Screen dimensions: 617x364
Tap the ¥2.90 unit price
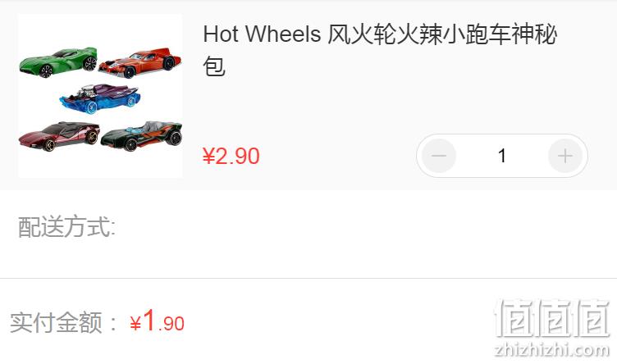[231, 156]
